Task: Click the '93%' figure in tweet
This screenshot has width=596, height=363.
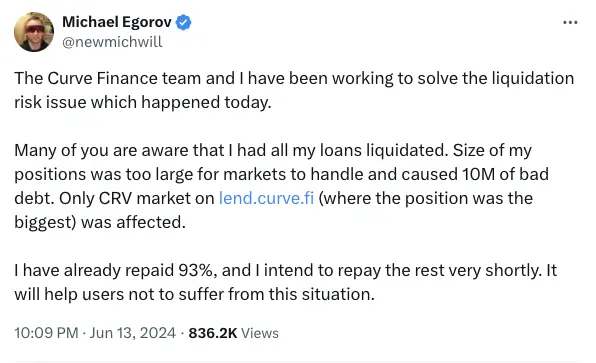Action: point(195,270)
